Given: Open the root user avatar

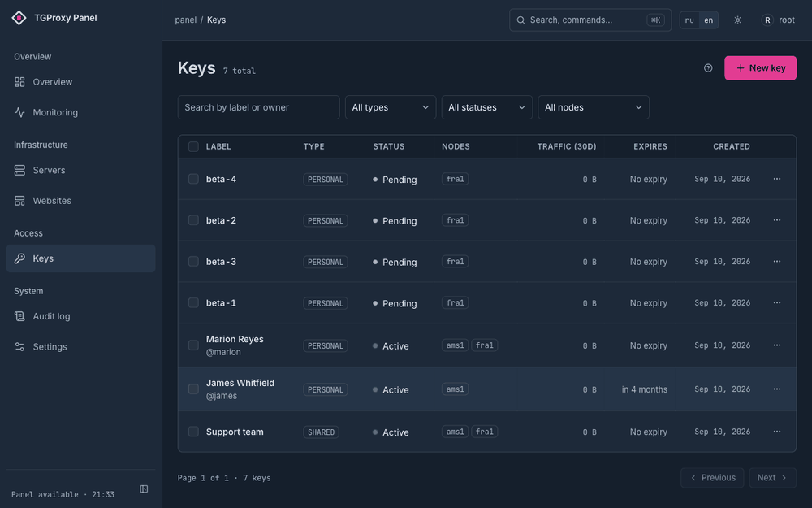Looking at the screenshot, I should (x=767, y=20).
